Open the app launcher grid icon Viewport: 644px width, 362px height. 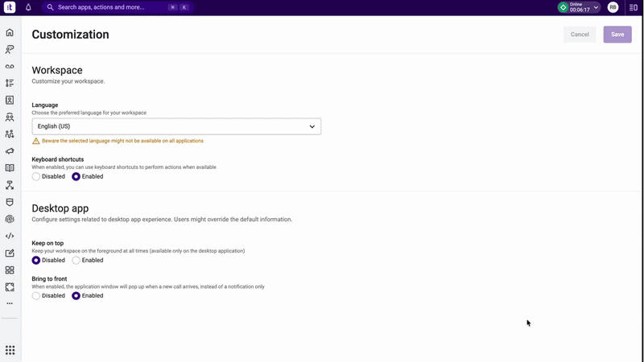point(10,350)
